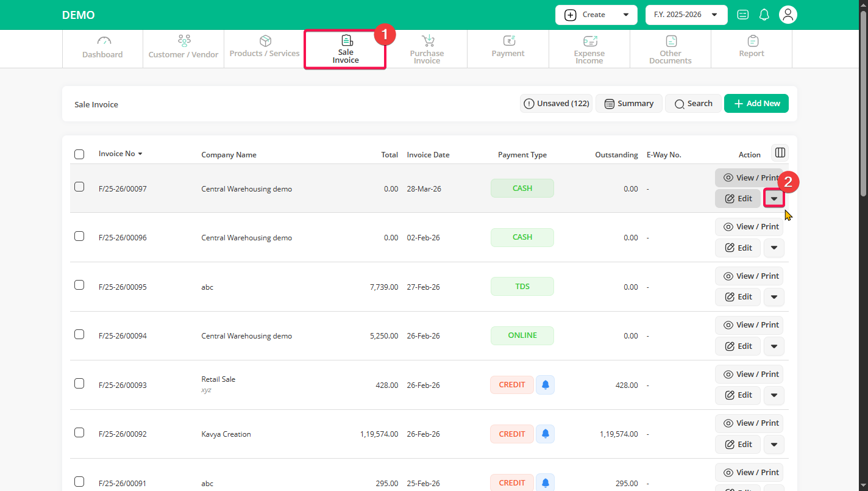Go to the Purchase Invoice tab
Screen dimensions: 868x491
[427, 49]
